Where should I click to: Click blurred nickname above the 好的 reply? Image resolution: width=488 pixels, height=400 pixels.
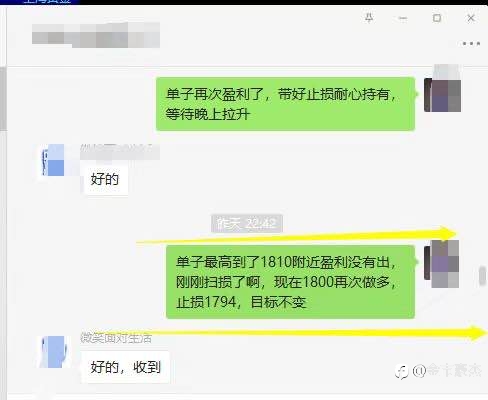point(120,151)
